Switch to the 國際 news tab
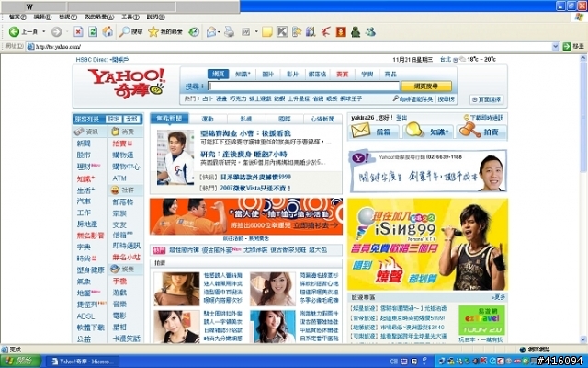This screenshot has width=588, height=368. point(285,119)
